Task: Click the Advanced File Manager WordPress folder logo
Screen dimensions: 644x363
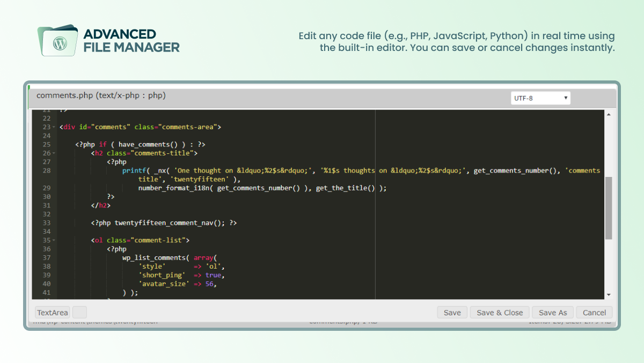Action: (x=57, y=40)
